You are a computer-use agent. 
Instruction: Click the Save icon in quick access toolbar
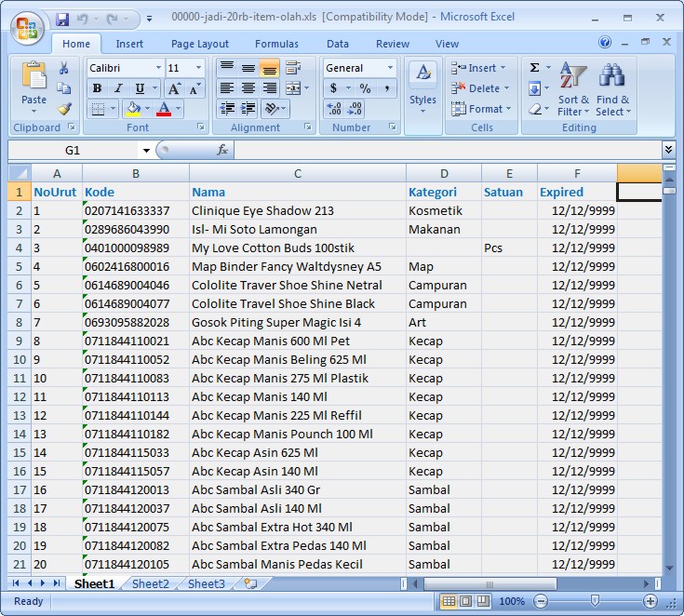(62, 19)
